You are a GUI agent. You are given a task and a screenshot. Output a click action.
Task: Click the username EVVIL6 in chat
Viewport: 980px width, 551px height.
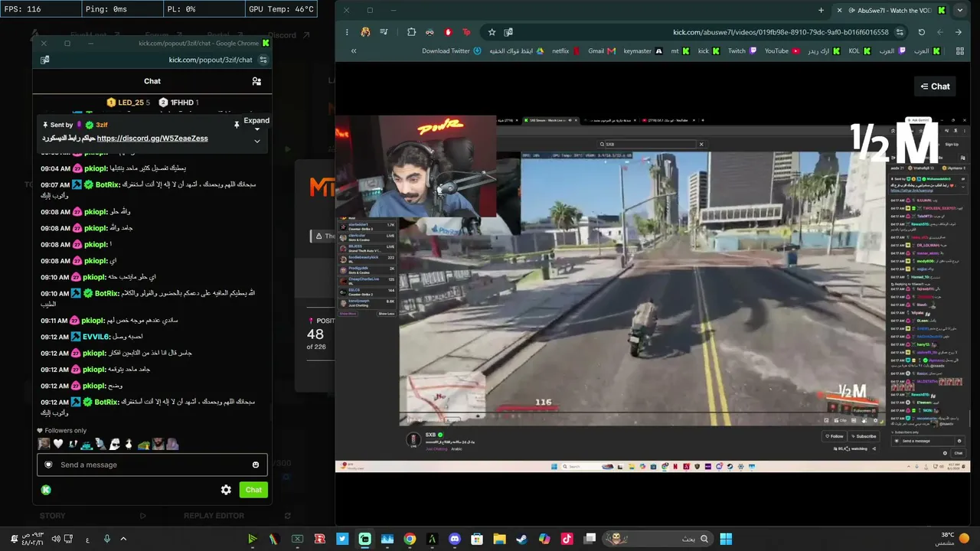coord(96,337)
